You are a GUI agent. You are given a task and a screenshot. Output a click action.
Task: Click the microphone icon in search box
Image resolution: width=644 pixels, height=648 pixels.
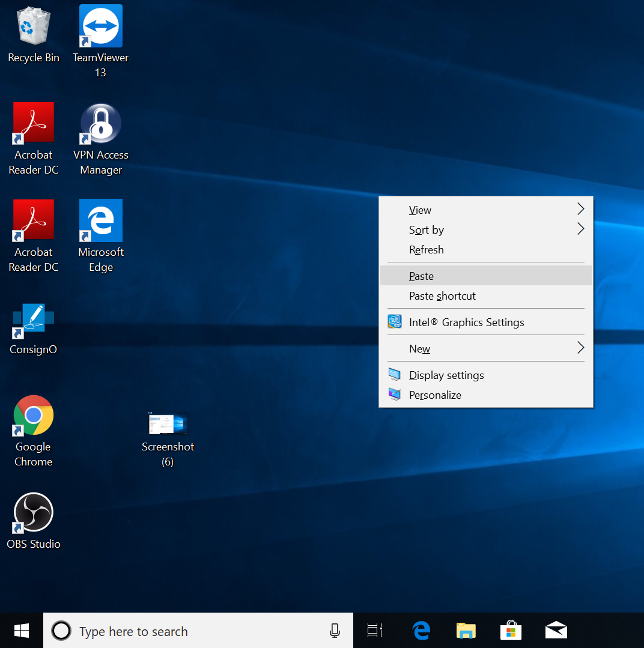(x=335, y=631)
